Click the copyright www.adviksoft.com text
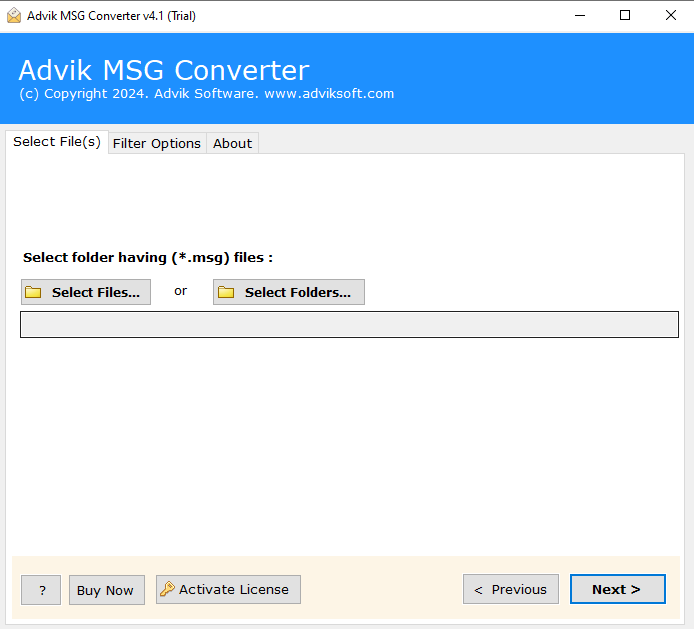 (206, 94)
